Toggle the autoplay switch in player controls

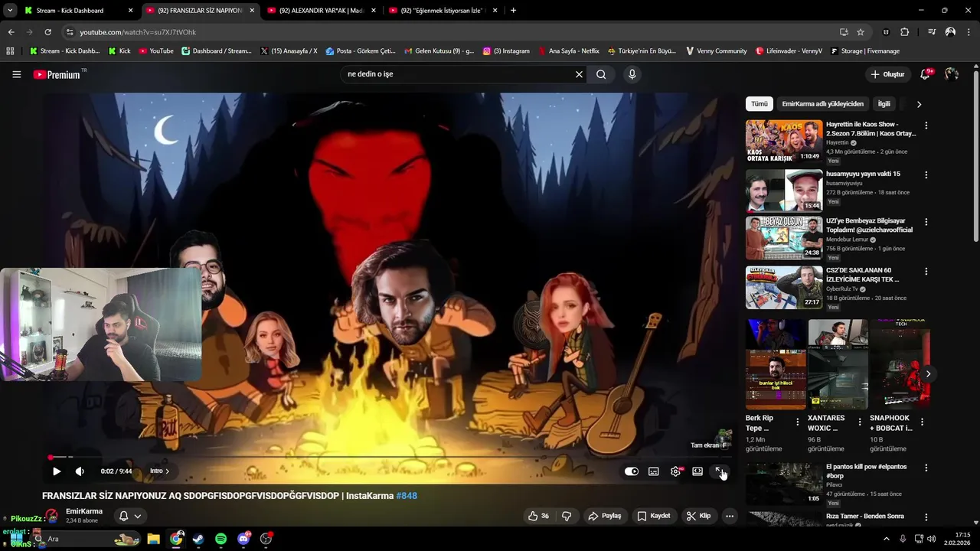click(632, 471)
